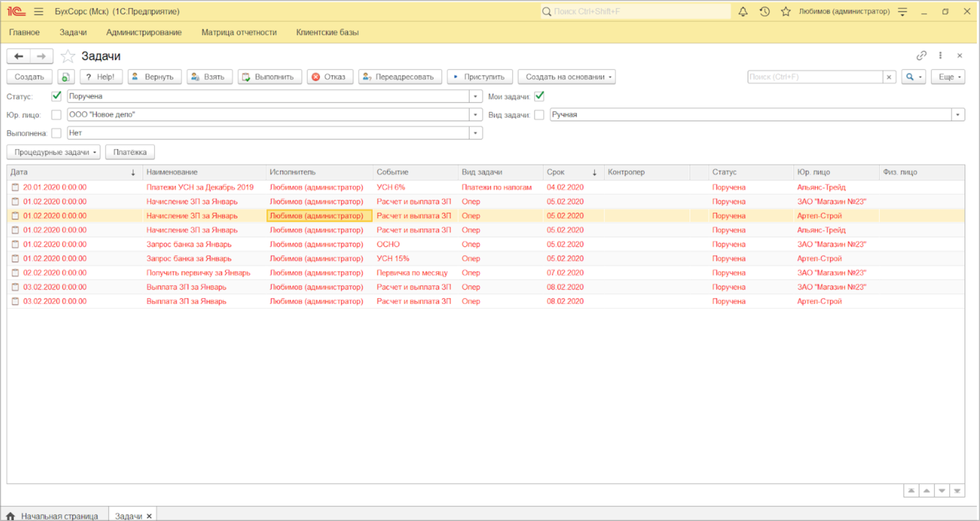Open favorites star in title bar

tap(786, 12)
